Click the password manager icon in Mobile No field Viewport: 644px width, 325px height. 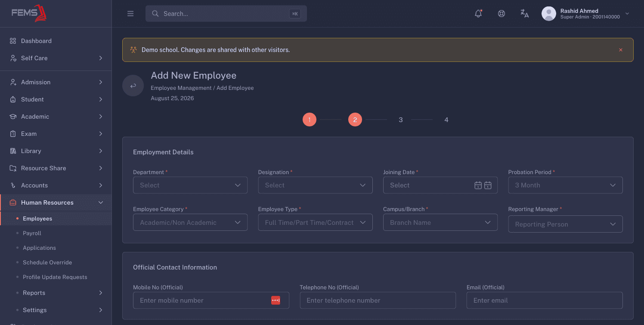(276, 300)
